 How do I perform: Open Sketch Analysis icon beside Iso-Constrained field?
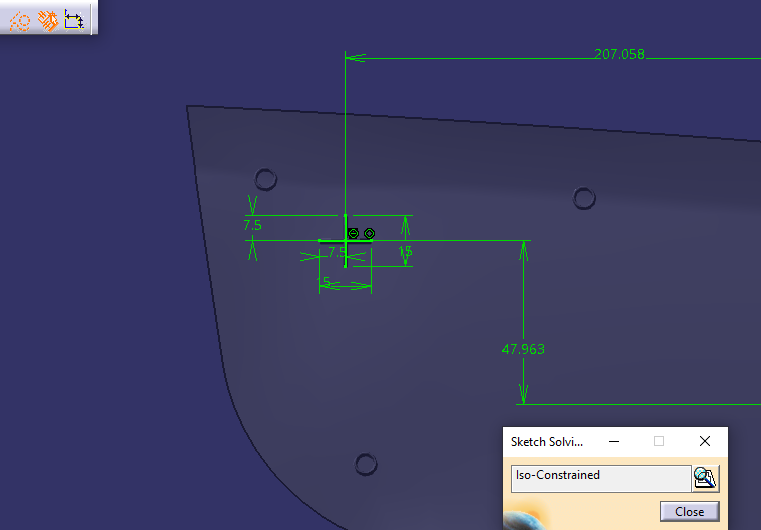[705, 478]
